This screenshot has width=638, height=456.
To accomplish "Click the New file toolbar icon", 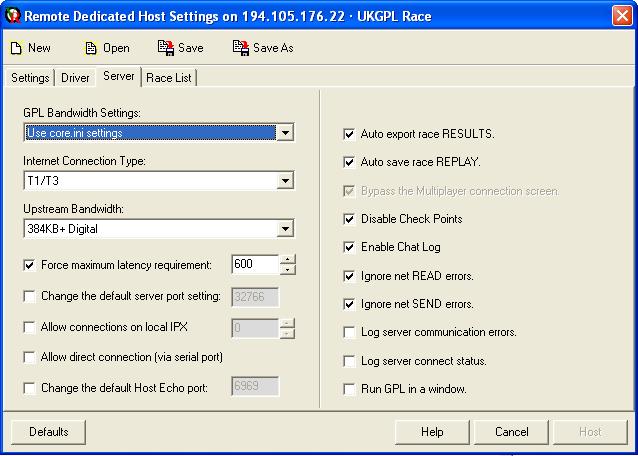I will coord(17,48).
